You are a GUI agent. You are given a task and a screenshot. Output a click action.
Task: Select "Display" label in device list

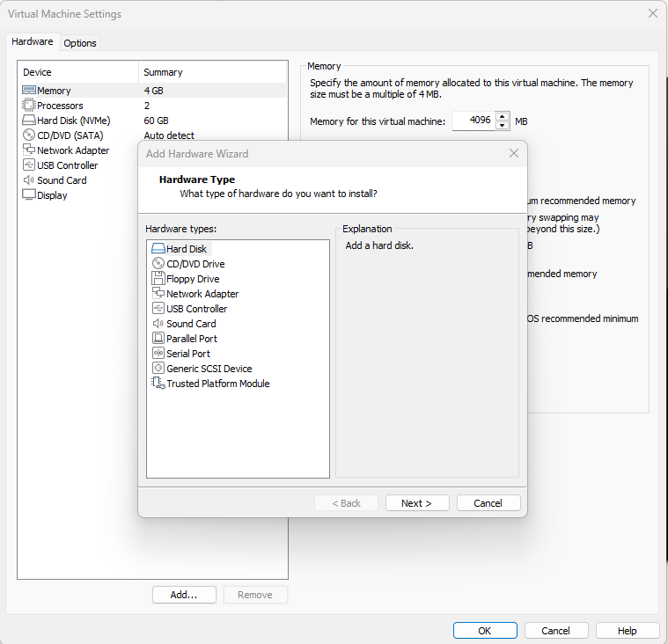(x=52, y=195)
